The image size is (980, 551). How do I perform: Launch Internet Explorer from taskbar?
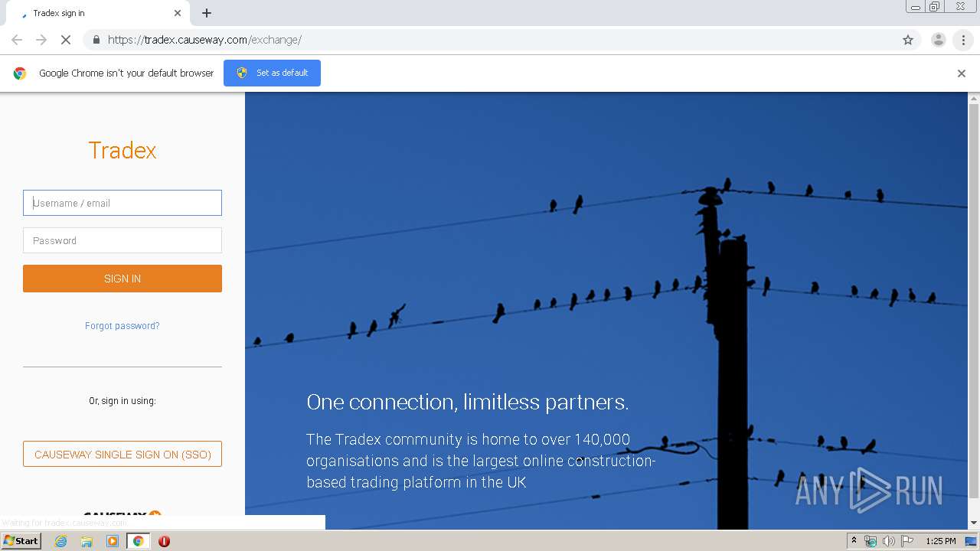pyautogui.click(x=61, y=541)
